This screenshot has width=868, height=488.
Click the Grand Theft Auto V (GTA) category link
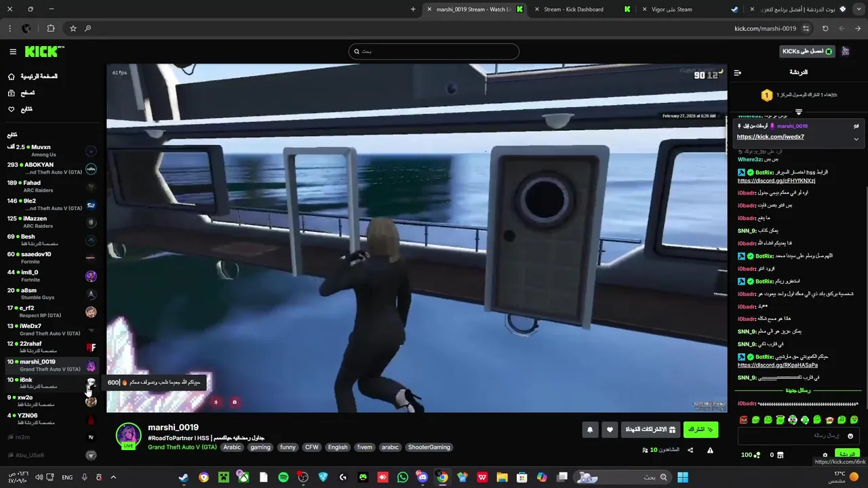coord(182,447)
